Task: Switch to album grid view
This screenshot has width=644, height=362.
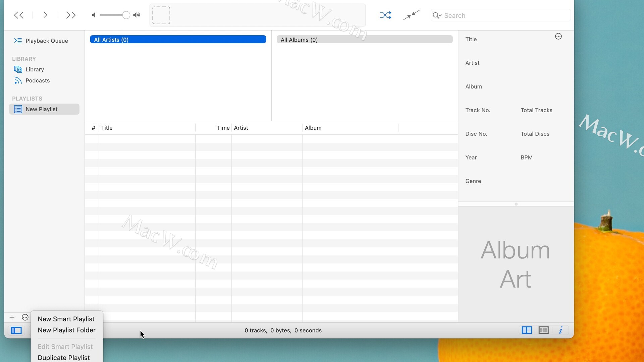Action: 543,330
